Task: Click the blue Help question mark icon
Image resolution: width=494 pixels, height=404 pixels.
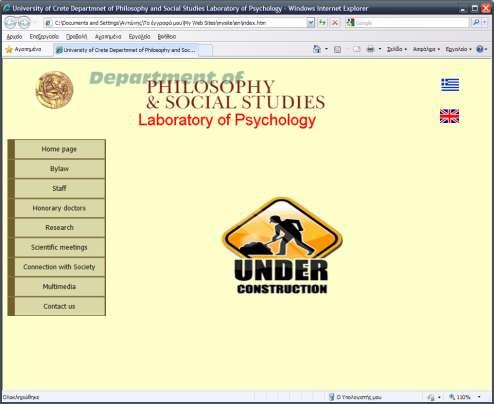Action: click(x=480, y=49)
